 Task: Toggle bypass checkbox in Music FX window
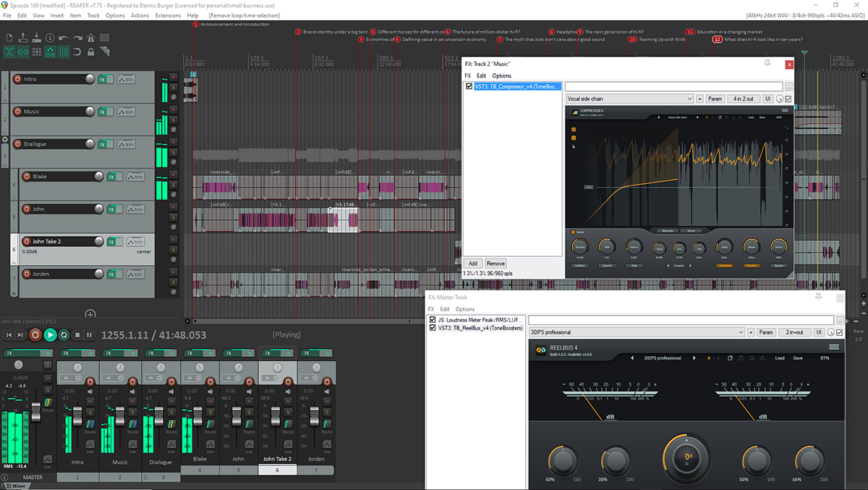[x=788, y=98]
